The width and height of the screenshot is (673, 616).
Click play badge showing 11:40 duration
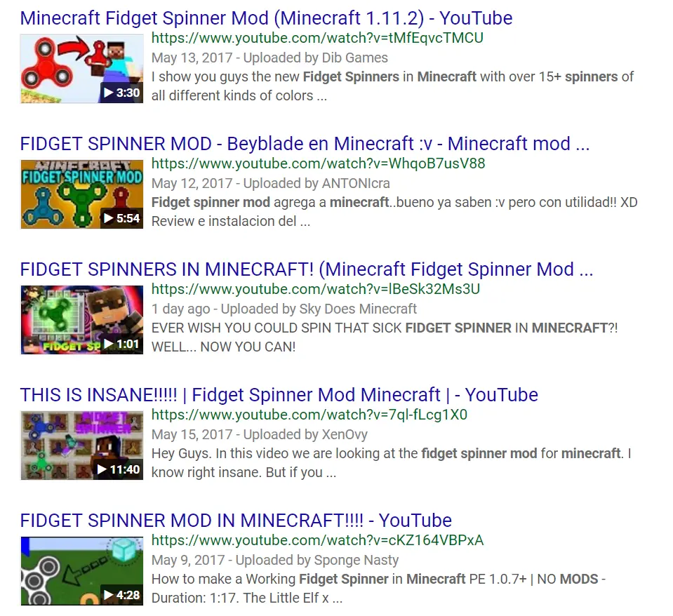click(118, 470)
